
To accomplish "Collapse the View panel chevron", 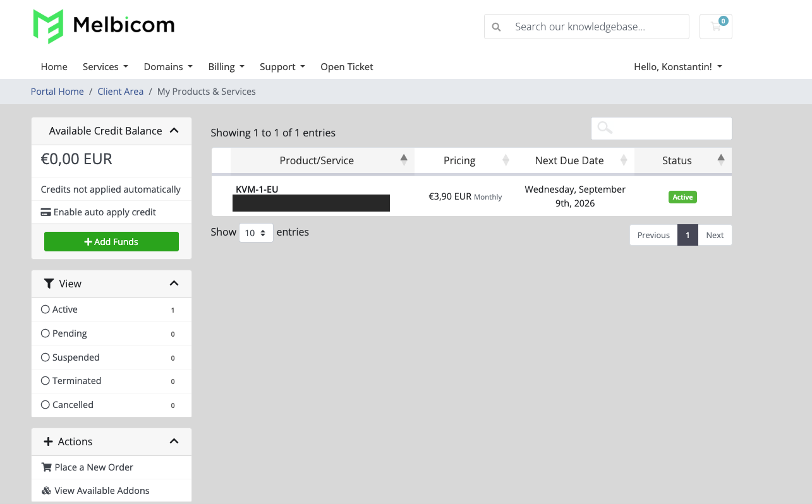I will (174, 284).
